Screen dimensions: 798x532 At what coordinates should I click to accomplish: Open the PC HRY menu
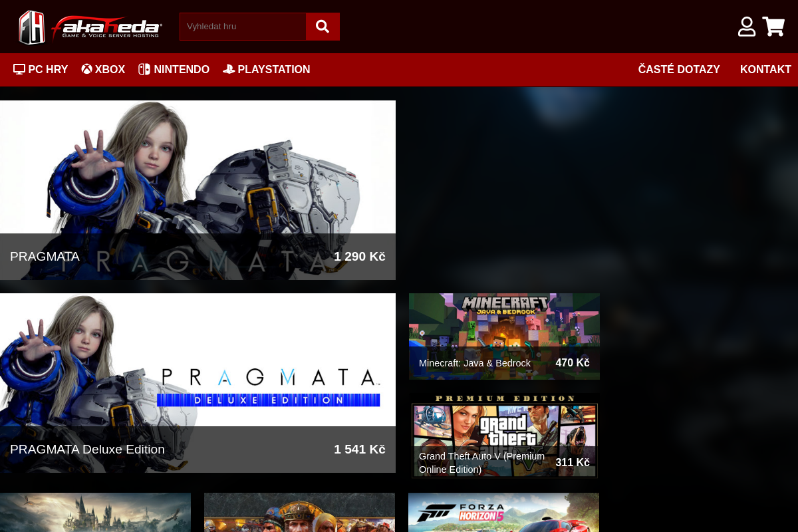41,69
